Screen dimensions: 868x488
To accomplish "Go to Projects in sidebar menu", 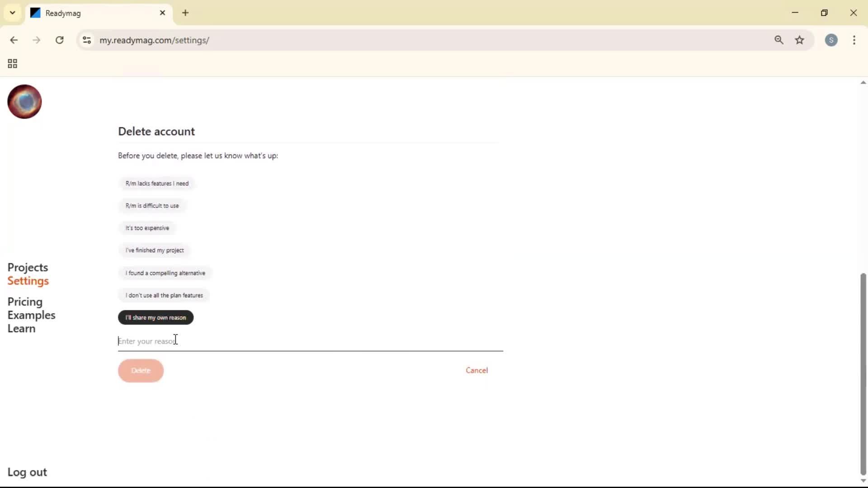I will click(x=28, y=267).
